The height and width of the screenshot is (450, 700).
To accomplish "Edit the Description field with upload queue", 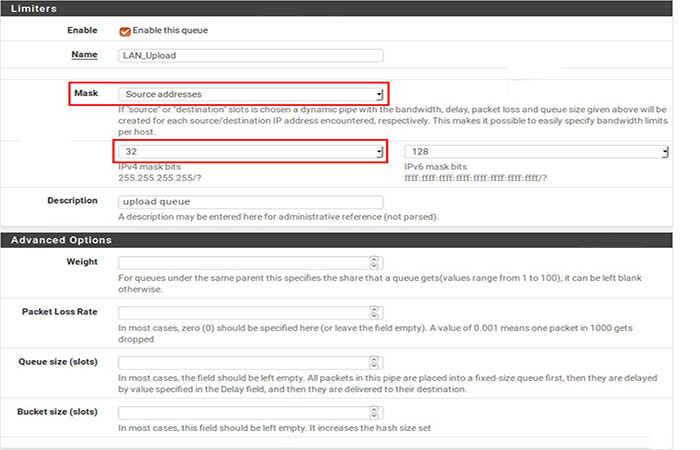I will point(250,202).
